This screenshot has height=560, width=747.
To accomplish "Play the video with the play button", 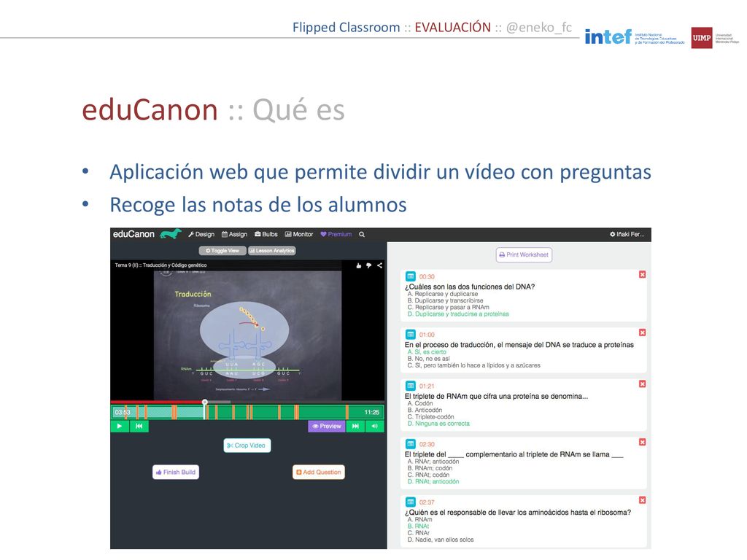I will [x=120, y=426].
